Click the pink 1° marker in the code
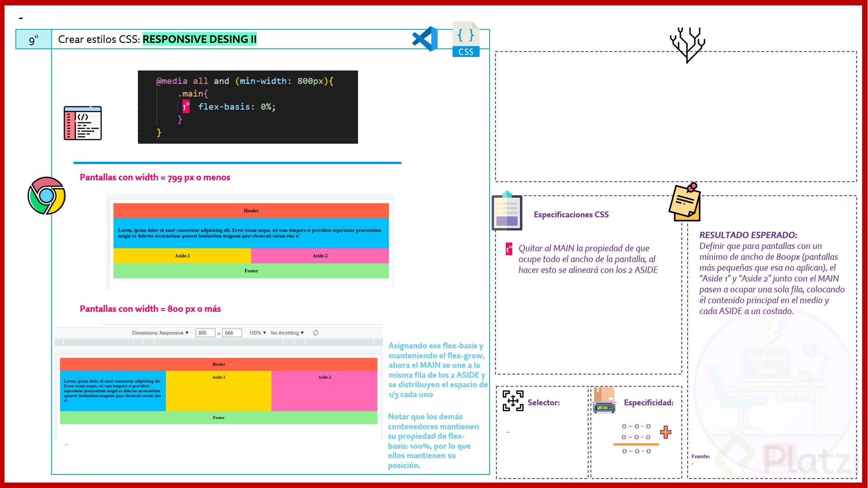This screenshot has width=868, height=488. tap(186, 107)
